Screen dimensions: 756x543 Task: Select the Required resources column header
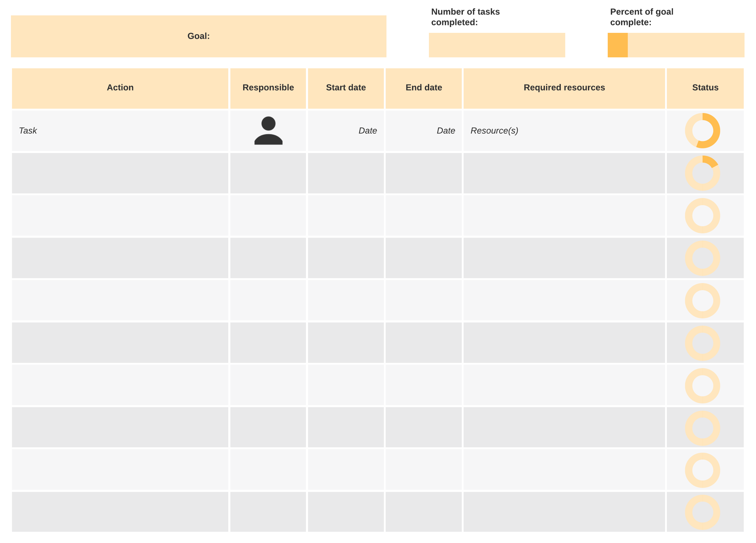click(x=564, y=88)
